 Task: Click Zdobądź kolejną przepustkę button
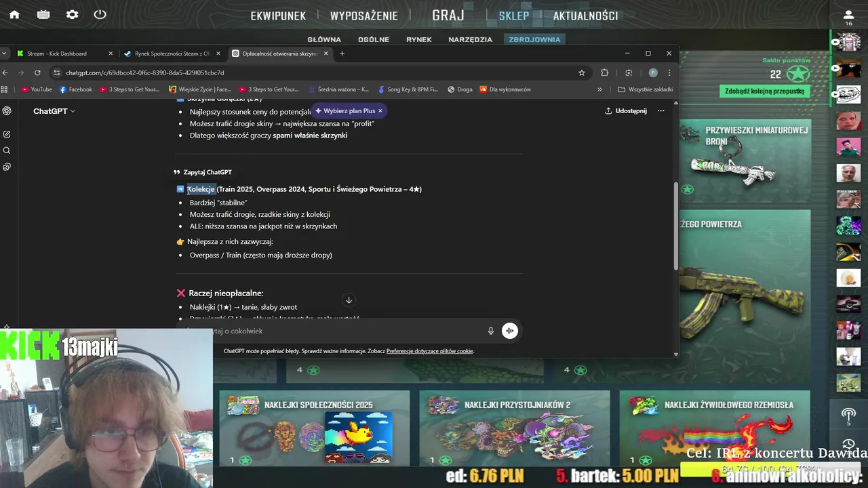(764, 91)
